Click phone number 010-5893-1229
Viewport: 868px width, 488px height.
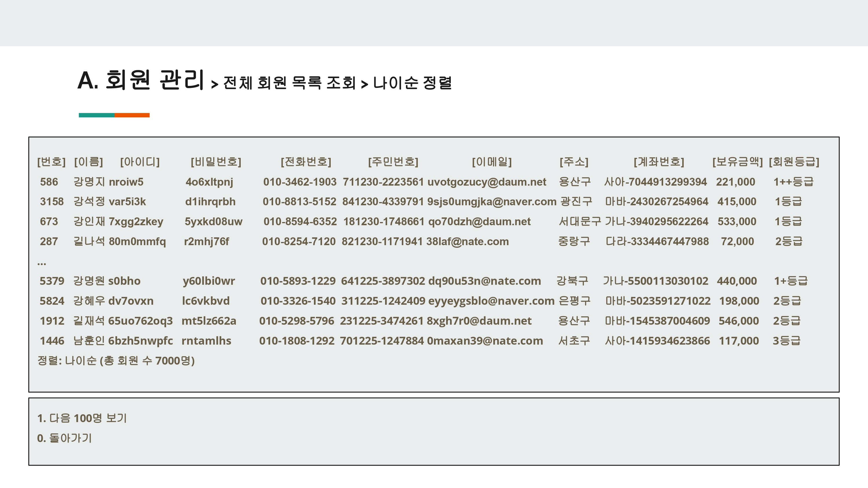pyautogui.click(x=298, y=281)
